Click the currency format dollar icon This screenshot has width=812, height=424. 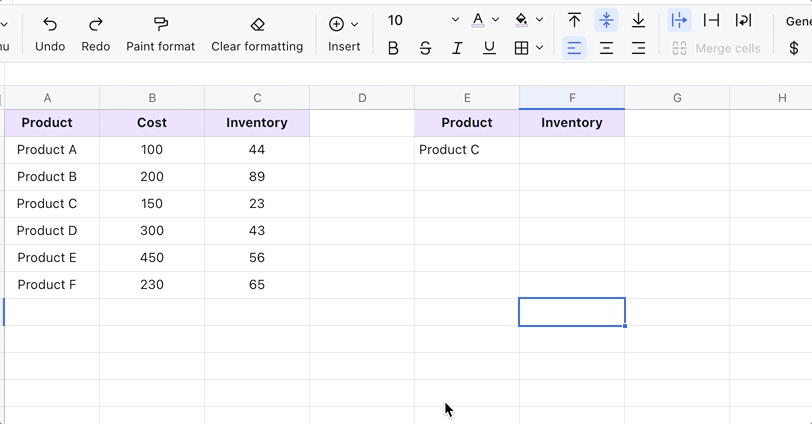[x=794, y=48]
